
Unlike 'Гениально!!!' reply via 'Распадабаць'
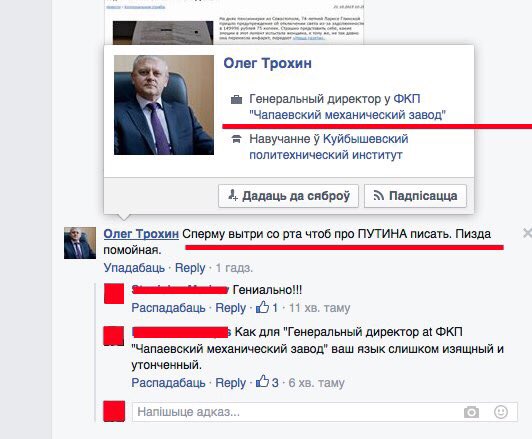point(168,308)
